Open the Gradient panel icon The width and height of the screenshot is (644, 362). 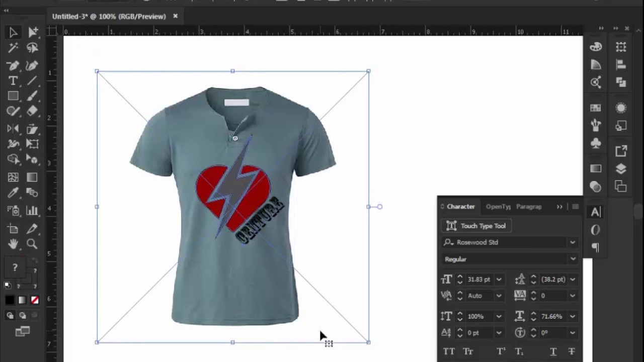[596, 169]
